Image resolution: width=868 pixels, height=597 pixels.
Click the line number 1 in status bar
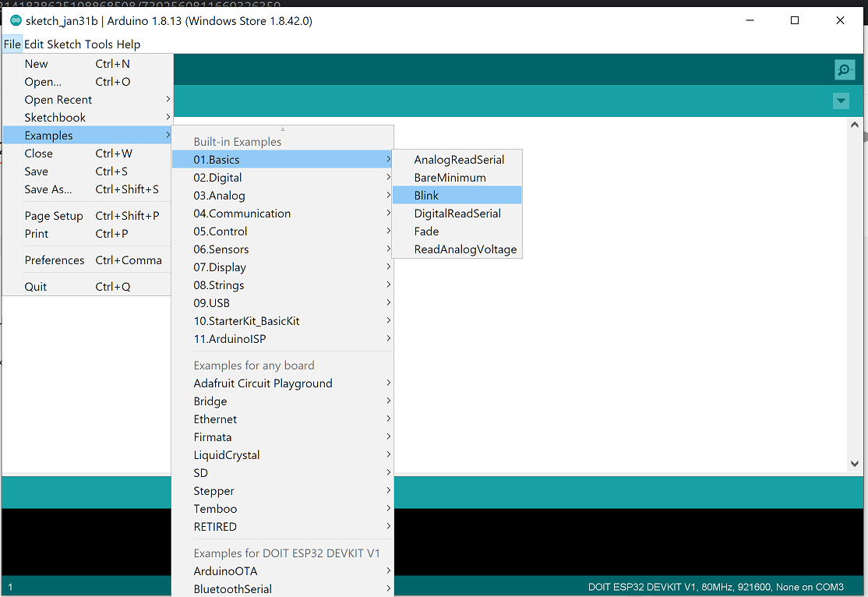point(10,587)
